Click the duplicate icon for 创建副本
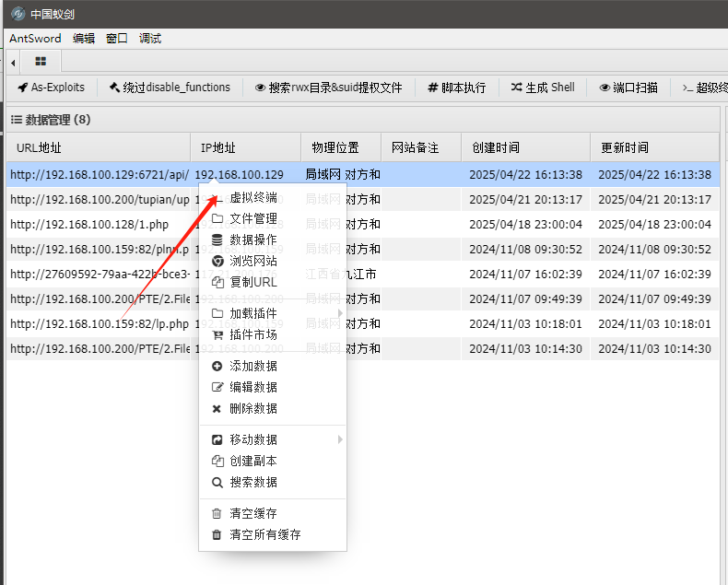728x585 pixels. point(217,461)
